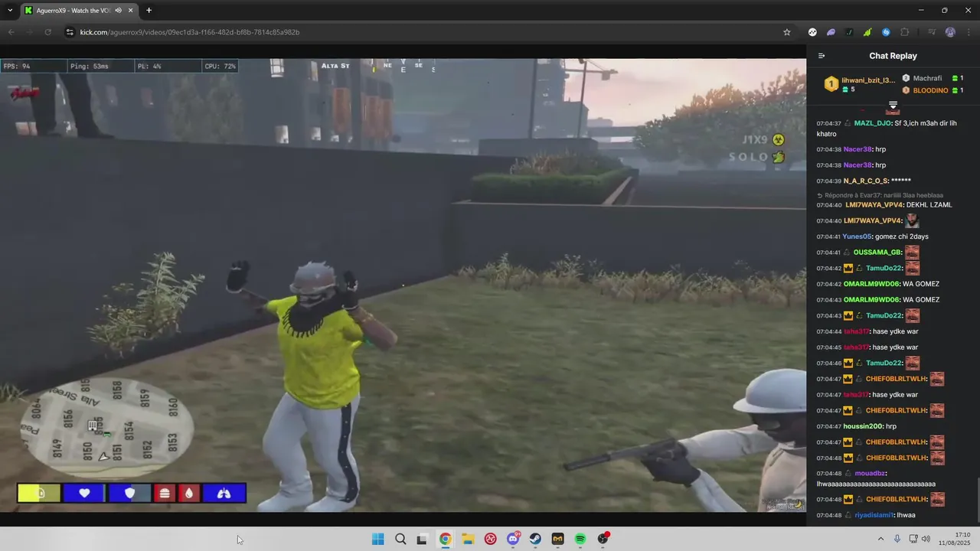Click the emote posted by LMI7WAYA_VPV4

912,220
